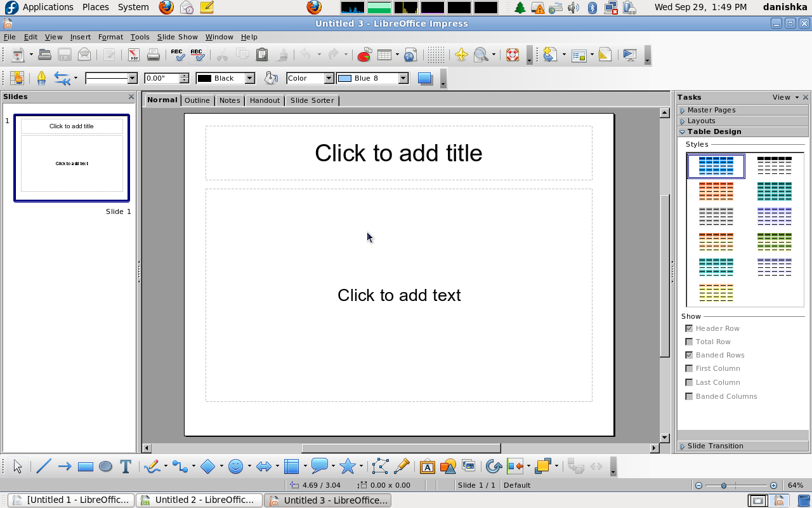
Task: Toggle AutoSpellcheck icon
Action: (197, 55)
